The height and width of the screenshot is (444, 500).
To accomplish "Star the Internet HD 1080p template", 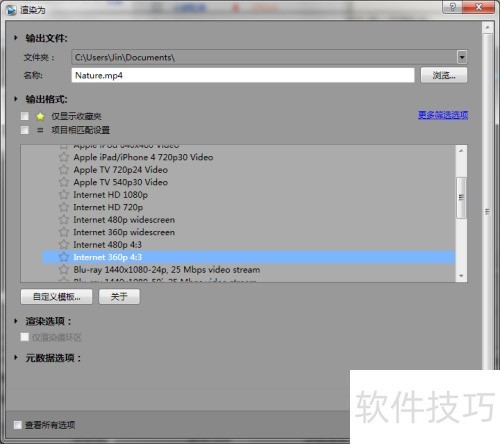I will click(x=64, y=195).
